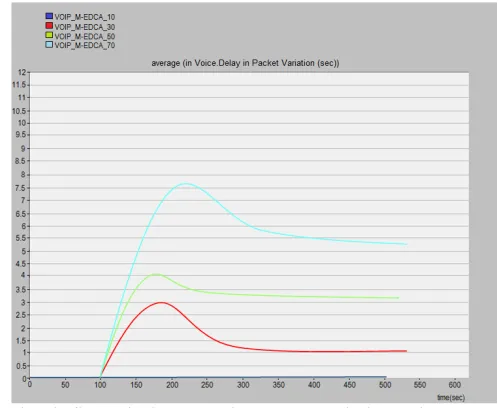Viewport: 498px width, 408px height.
Task: Click the time(sec) axis label
Action: coord(451,397)
